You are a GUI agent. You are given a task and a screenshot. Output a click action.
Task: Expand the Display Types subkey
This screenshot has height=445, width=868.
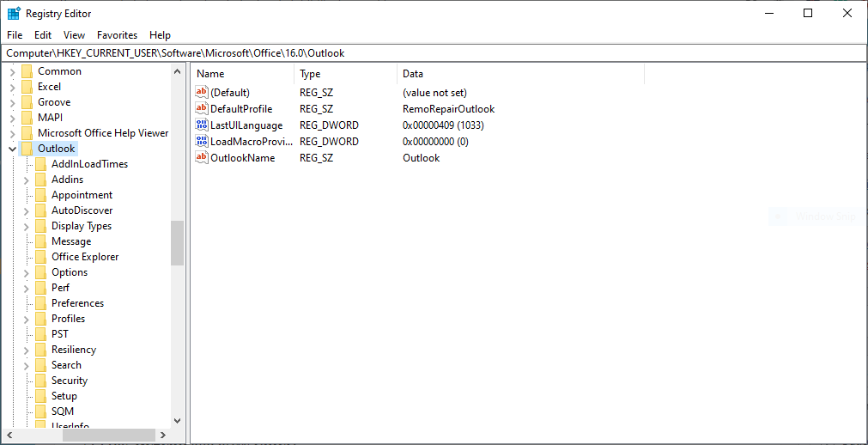click(x=26, y=227)
